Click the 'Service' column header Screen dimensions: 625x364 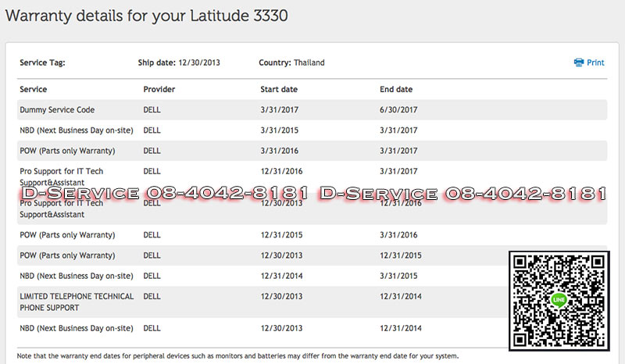click(33, 89)
